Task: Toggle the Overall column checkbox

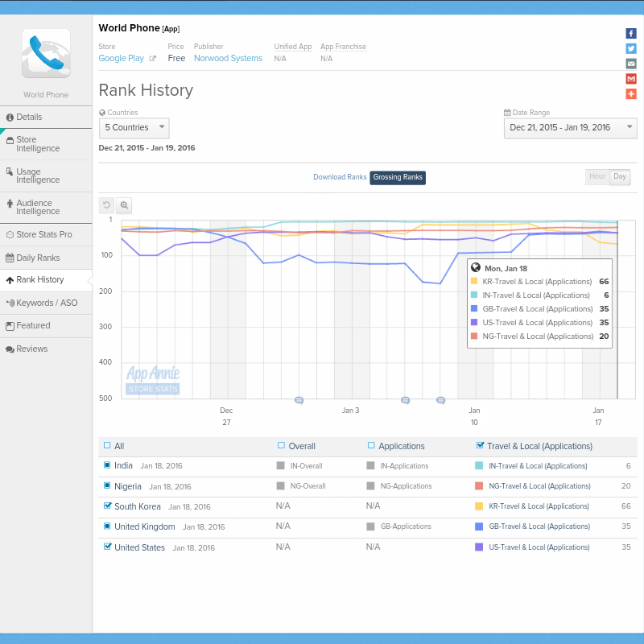Action: (x=281, y=446)
